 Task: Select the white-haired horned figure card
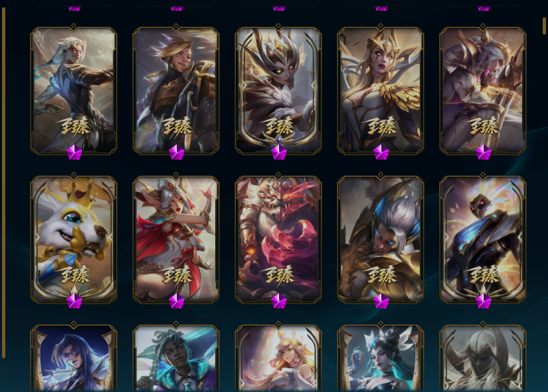[483, 357]
